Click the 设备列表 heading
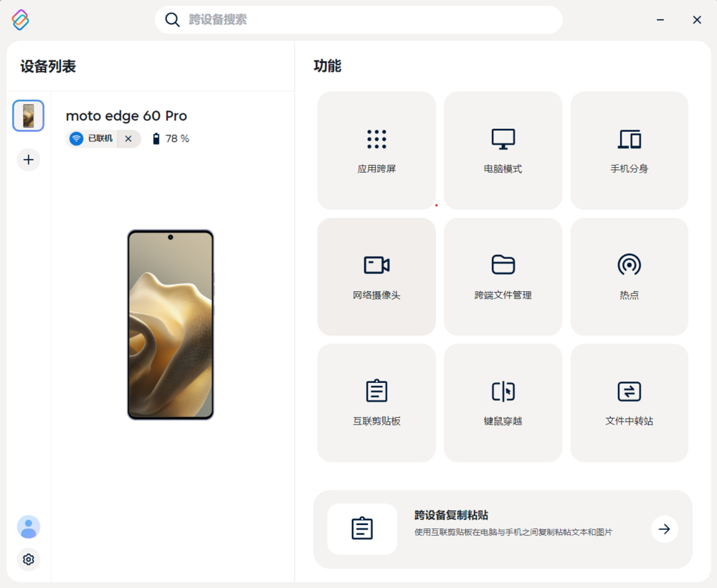The width and height of the screenshot is (717, 588). tap(48, 66)
